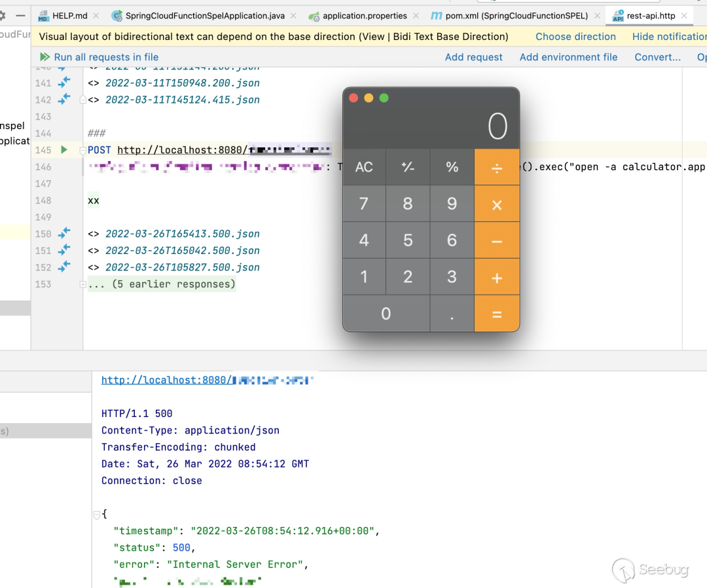707x588 pixels.
Task: Click the compare-response icon on line 152
Action: tap(63, 266)
